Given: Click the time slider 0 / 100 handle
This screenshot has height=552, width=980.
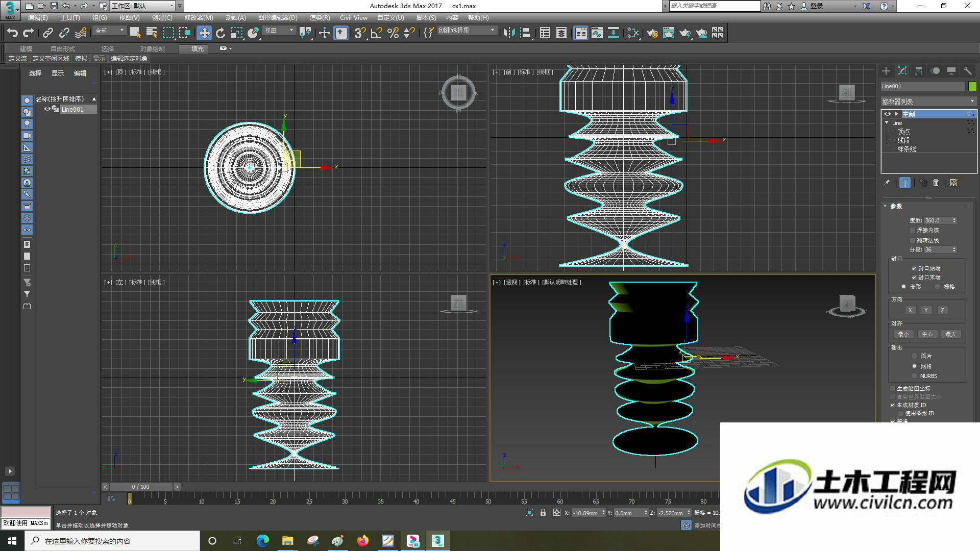Looking at the screenshot, I should point(141,487).
